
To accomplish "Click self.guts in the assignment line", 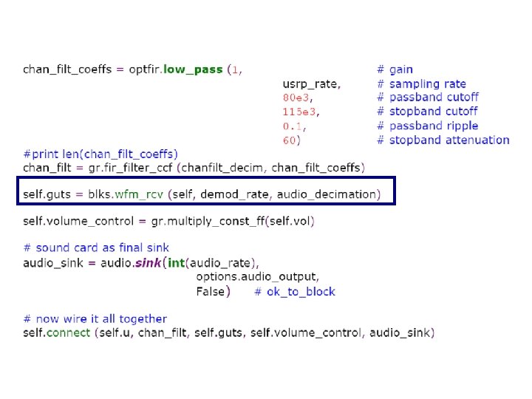I will [47, 194].
